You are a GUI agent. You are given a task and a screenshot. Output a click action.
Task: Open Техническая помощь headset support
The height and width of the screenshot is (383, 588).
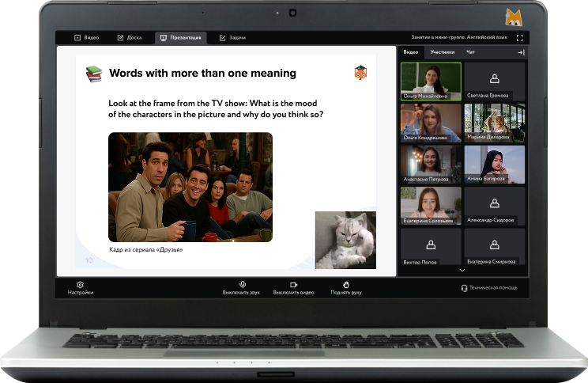coord(489,288)
